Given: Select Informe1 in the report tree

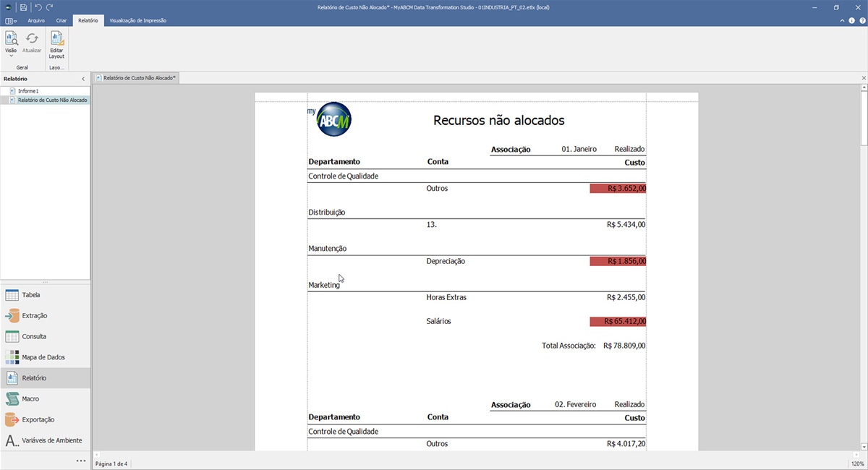Looking at the screenshot, I should tap(28, 91).
